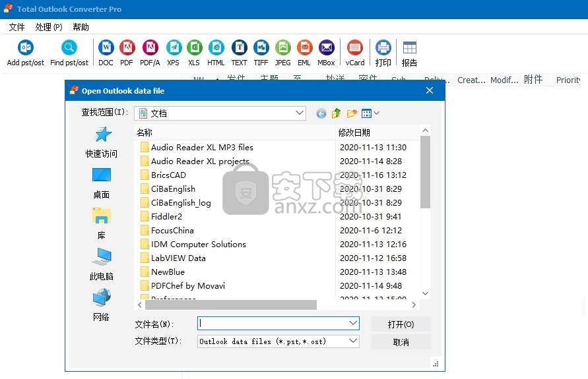Click the 打开(O) button
This screenshot has width=588, height=379.
point(401,324)
